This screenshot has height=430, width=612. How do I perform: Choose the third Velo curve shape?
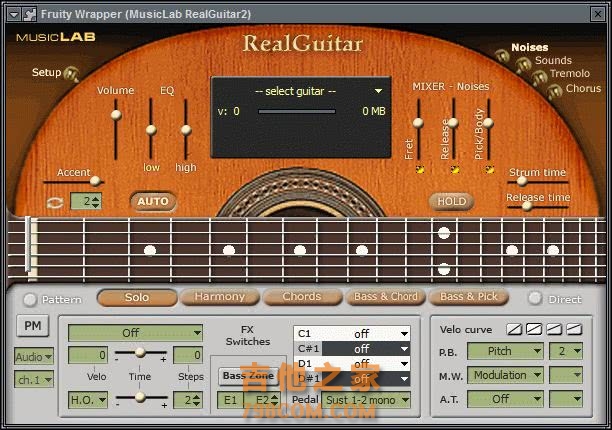(554, 329)
